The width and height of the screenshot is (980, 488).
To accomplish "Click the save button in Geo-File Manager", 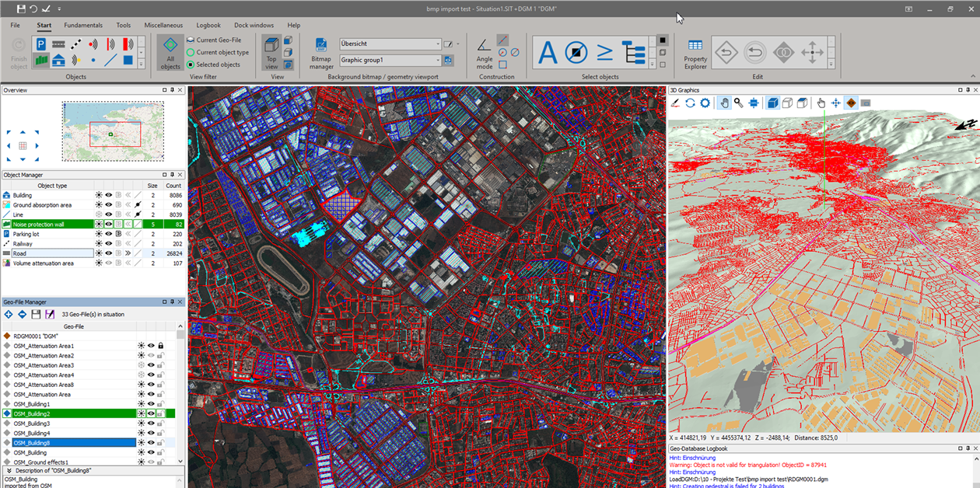I will 36,314.
